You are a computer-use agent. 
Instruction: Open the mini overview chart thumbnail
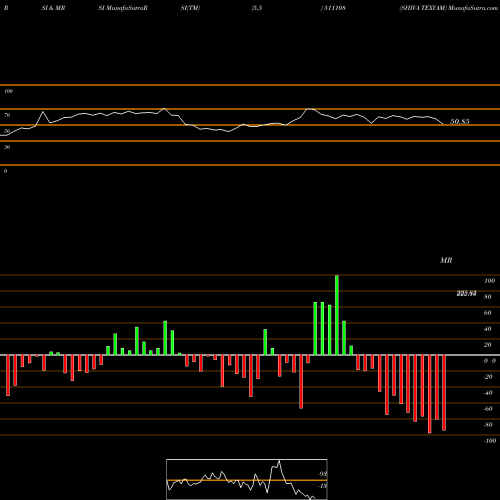tap(247, 479)
